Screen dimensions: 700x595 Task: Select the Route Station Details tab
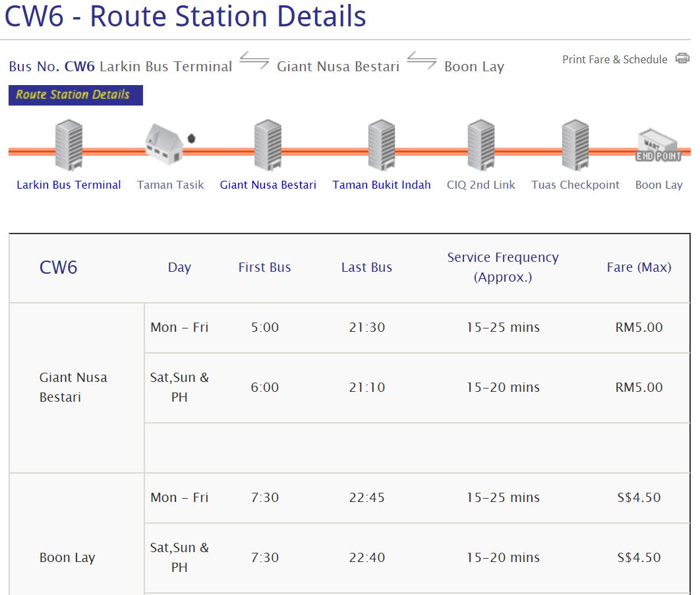[75, 95]
